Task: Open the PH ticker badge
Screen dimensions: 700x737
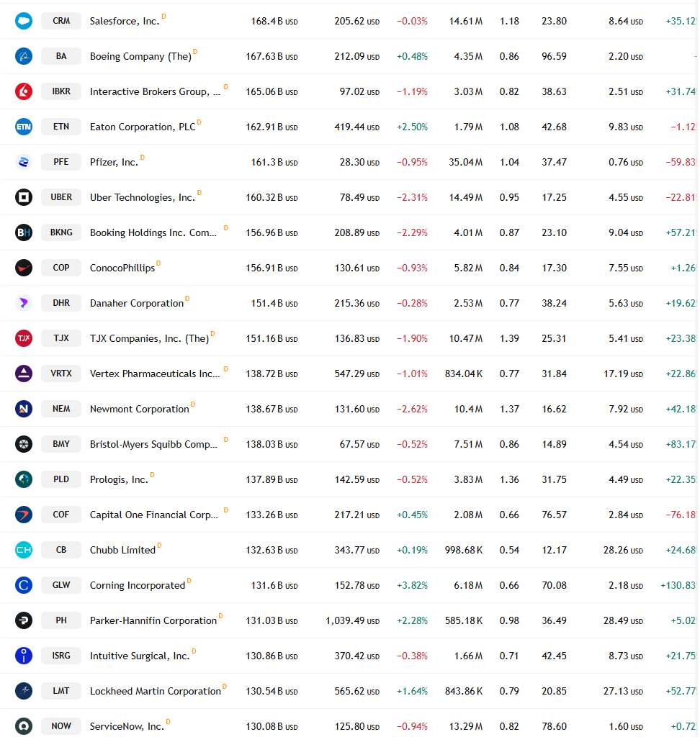Action: 61,620
